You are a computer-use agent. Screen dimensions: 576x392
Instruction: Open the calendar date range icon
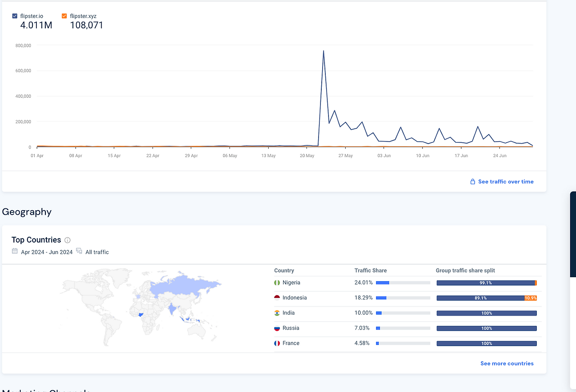coord(14,252)
